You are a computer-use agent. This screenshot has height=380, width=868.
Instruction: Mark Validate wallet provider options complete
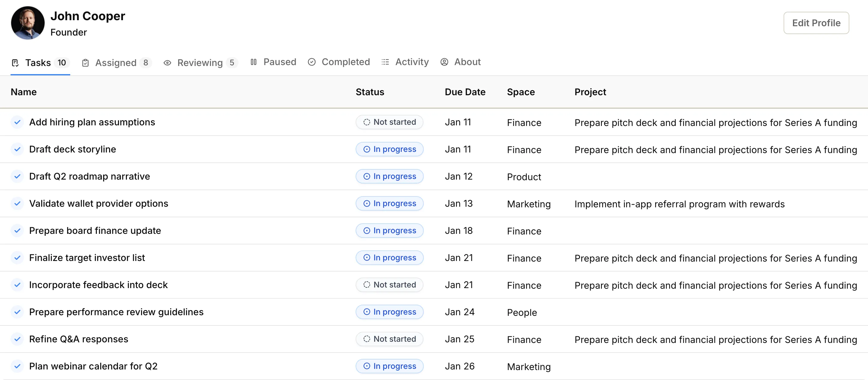point(18,203)
